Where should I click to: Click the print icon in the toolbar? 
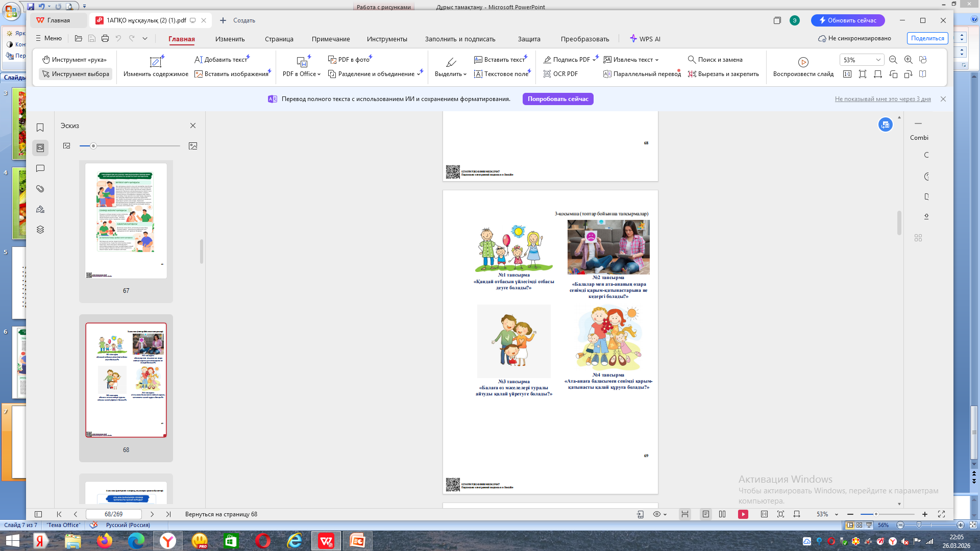pyautogui.click(x=105, y=38)
